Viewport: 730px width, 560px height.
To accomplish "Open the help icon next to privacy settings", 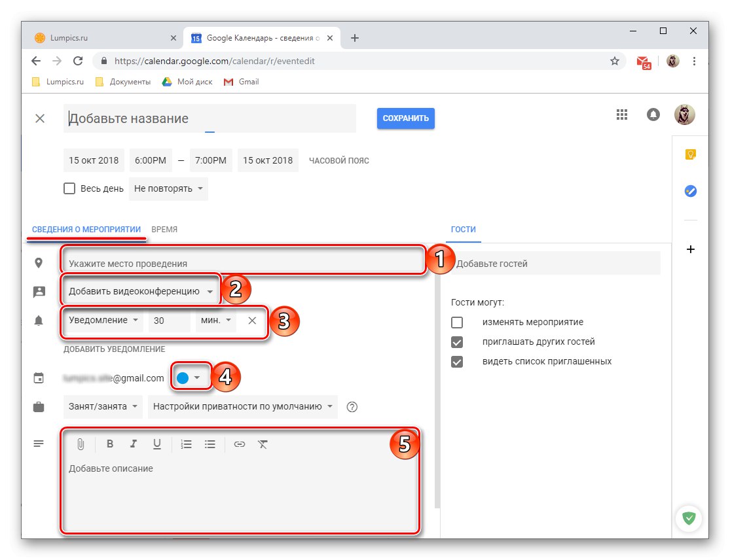I will tap(352, 406).
